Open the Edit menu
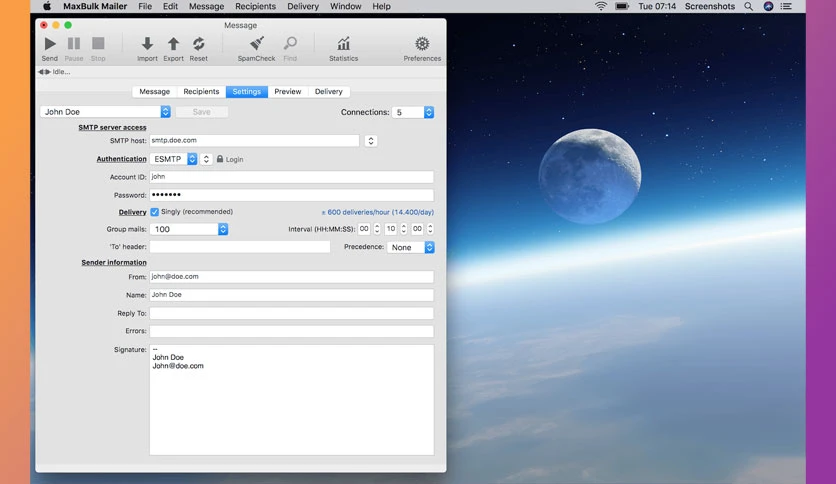Viewport: 836px width, 484px height. tap(171, 6)
